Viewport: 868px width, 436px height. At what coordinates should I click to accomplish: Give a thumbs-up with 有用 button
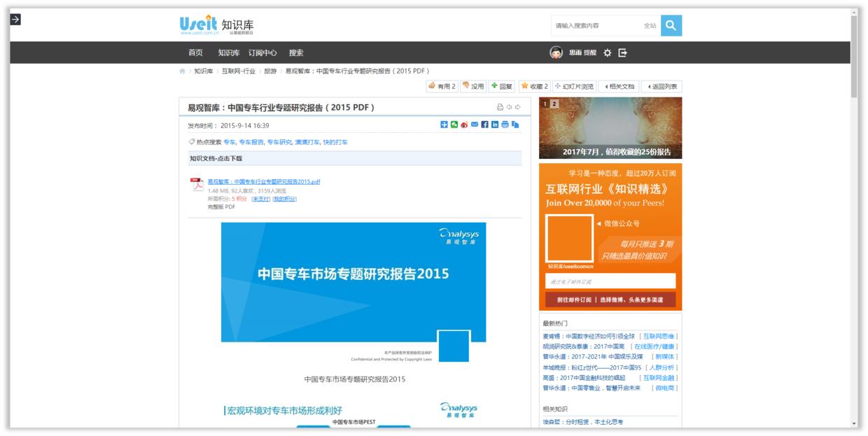click(444, 87)
